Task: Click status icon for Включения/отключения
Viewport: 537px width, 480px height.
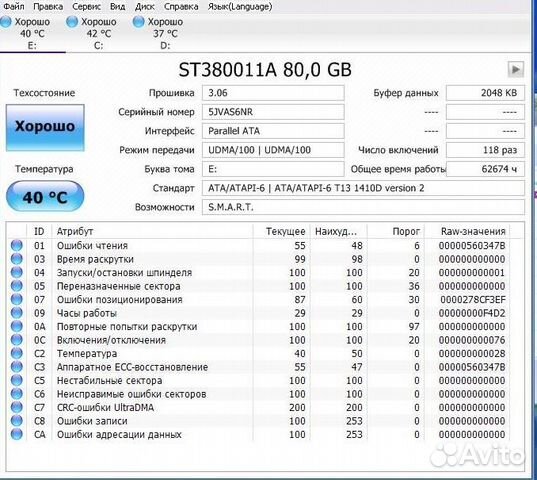Action: coord(16,340)
